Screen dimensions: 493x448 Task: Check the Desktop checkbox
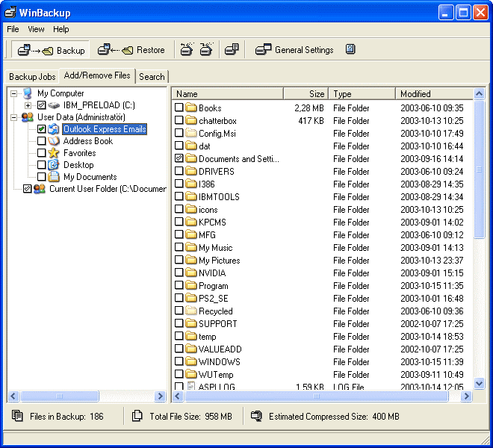[x=41, y=165]
